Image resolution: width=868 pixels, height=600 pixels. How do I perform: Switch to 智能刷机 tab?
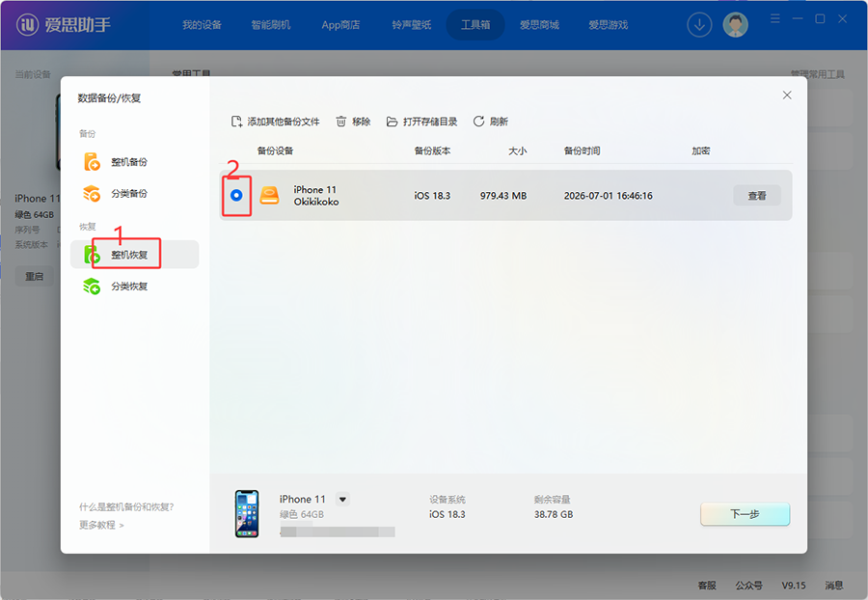point(271,25)
